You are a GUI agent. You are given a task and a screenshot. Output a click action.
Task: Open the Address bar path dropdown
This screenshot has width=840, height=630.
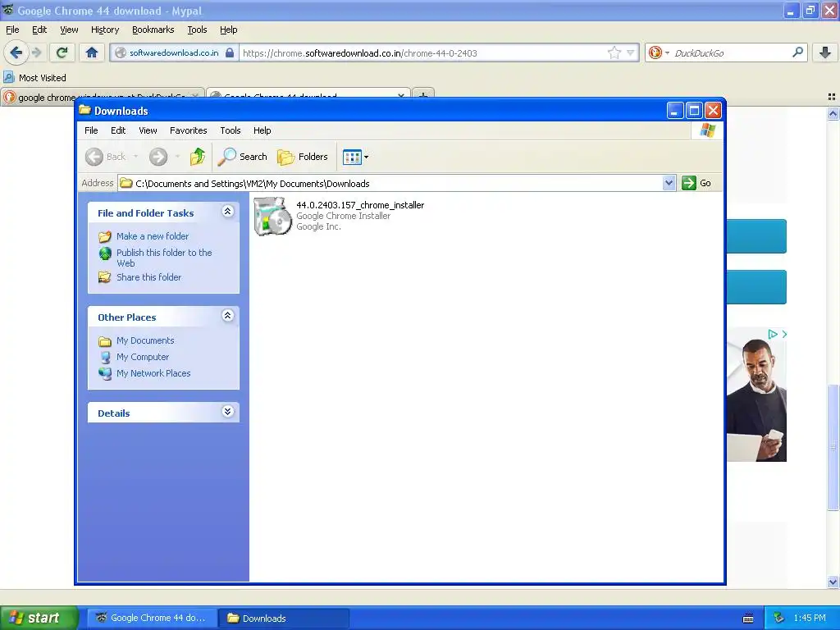[669, 183]
